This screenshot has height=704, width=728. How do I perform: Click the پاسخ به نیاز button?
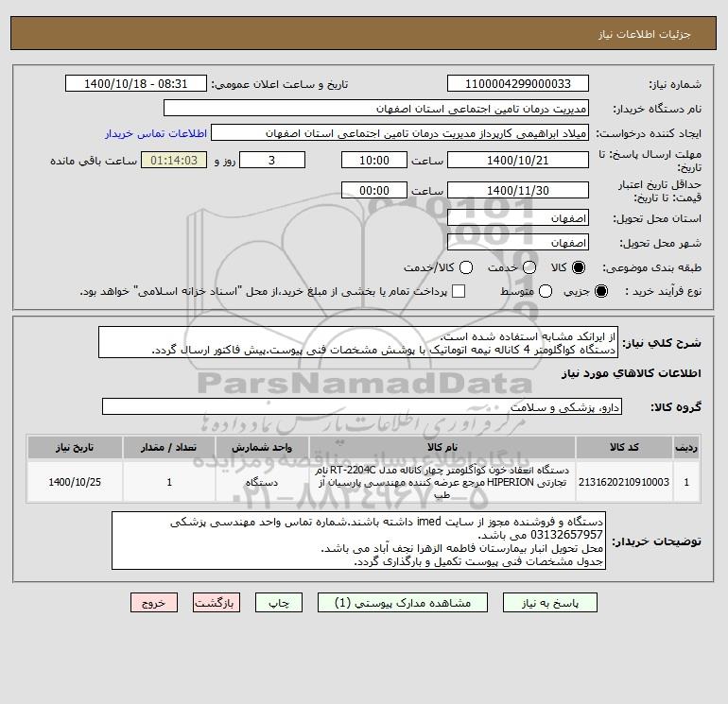pyautogui.click(x=549, y=603)
